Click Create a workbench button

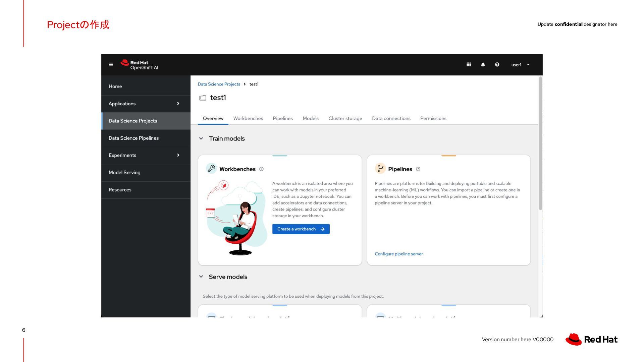pyautogui.click(x=301, y=229)
